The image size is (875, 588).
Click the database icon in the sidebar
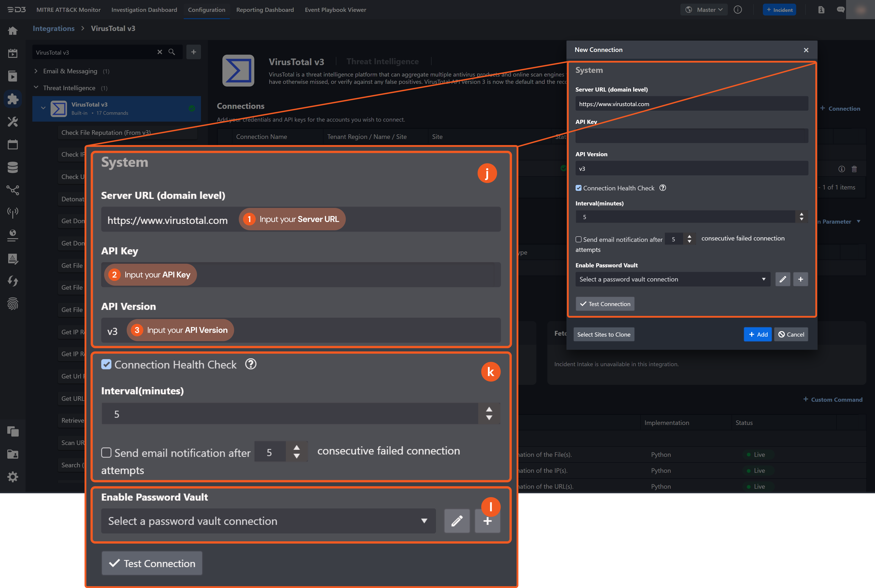(x=13, y=167)
